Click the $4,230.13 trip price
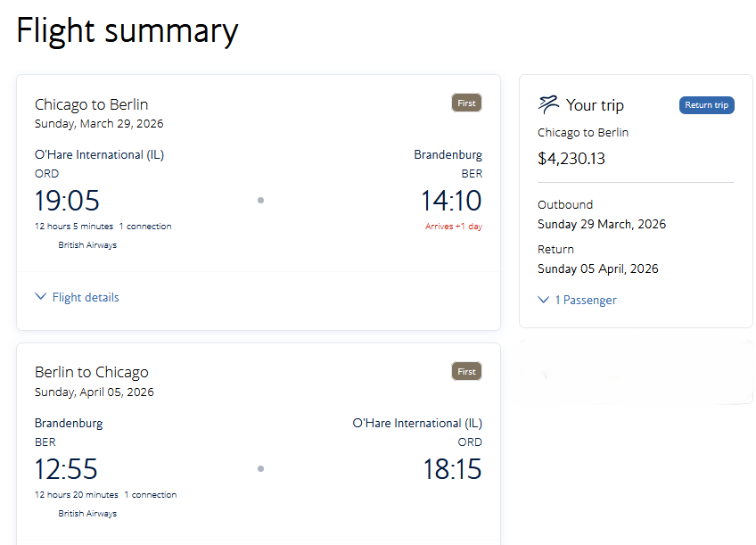Image resolution: width=756 pixels, height=545 pixels. point(571,159)
